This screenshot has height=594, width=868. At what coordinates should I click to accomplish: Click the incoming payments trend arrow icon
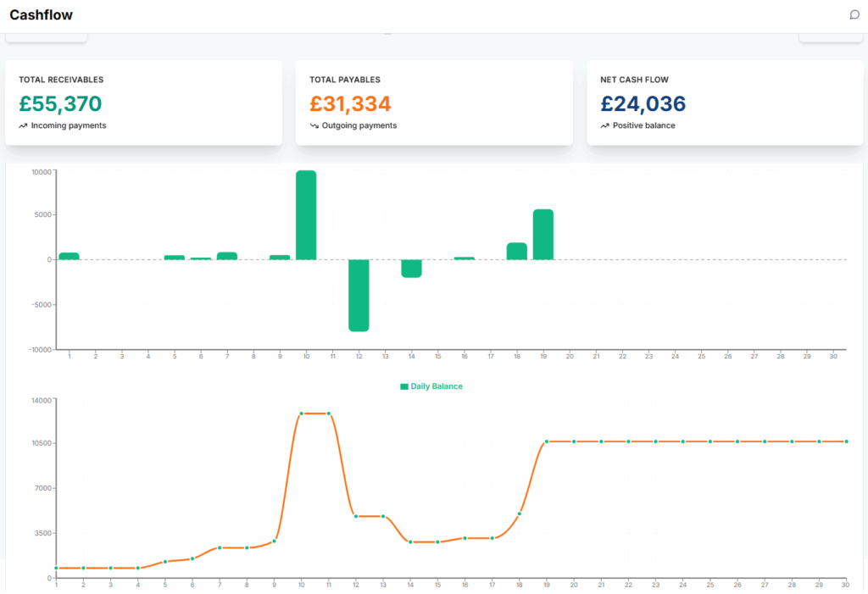pos(23,125)
